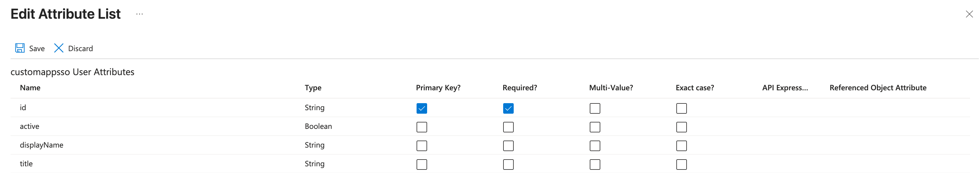Check Required for displayName attribute

(508, 146)
